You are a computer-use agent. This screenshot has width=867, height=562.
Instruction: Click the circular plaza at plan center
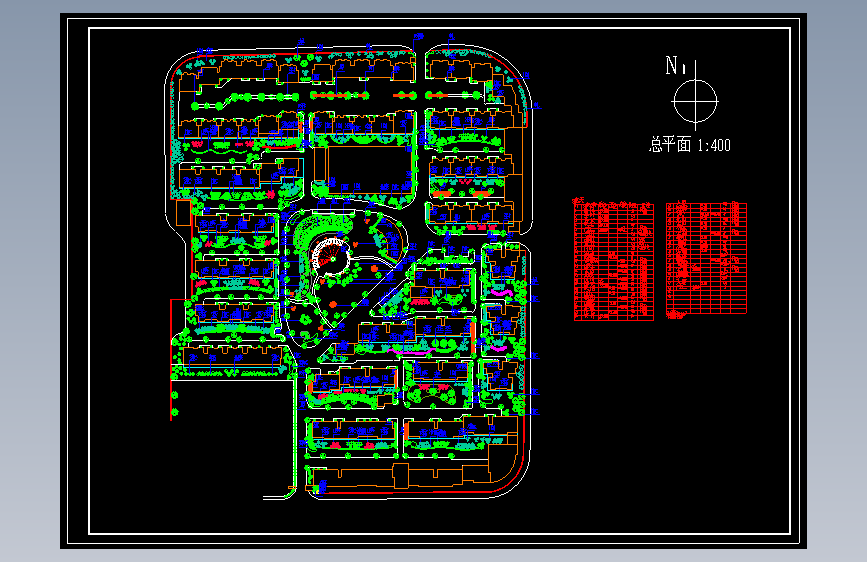(x=332, y=256)
